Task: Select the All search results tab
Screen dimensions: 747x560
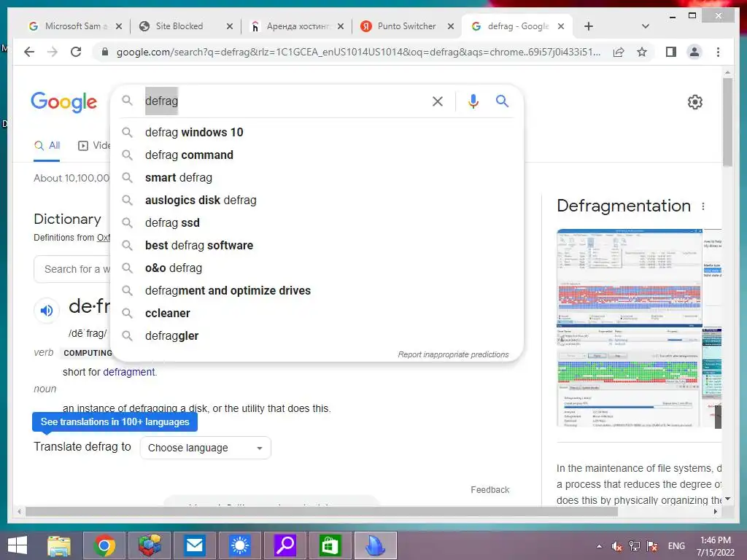Action: click(47, 146)
